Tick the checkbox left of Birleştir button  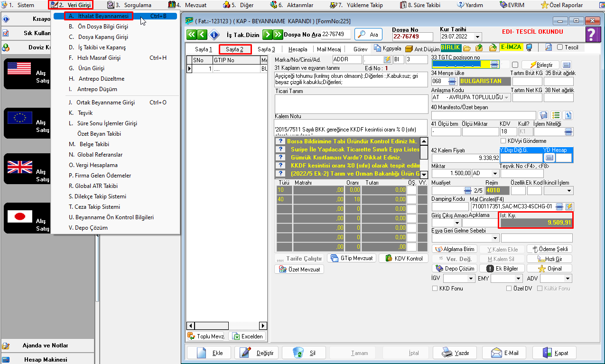tap(515, 65)
